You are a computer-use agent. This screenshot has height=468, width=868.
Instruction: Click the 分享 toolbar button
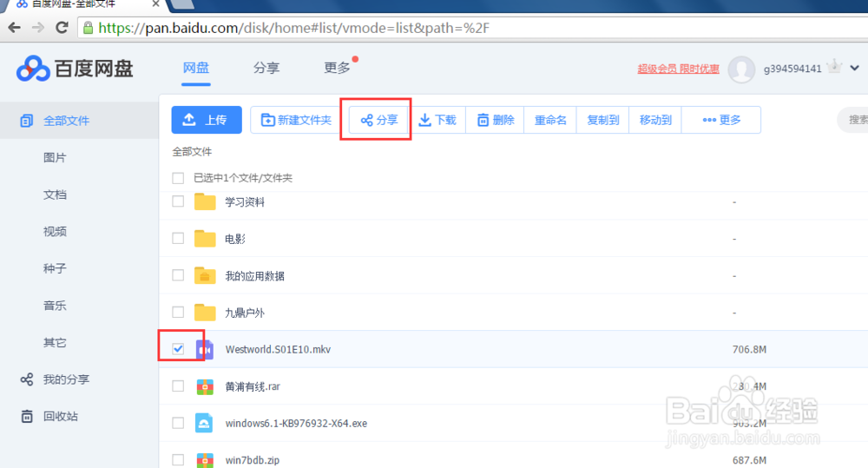[379, 120]
